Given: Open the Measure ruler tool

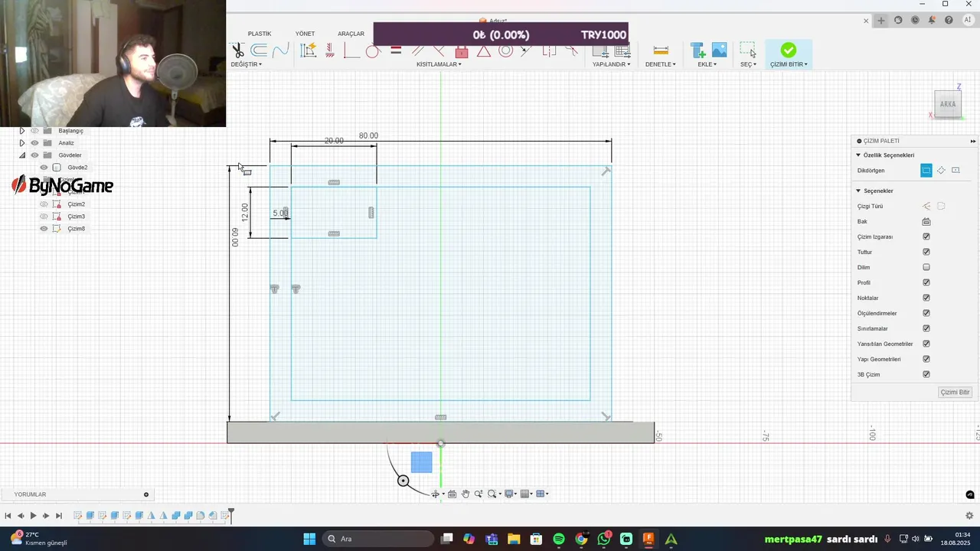Looking at the screenshot, I should 661,51.
